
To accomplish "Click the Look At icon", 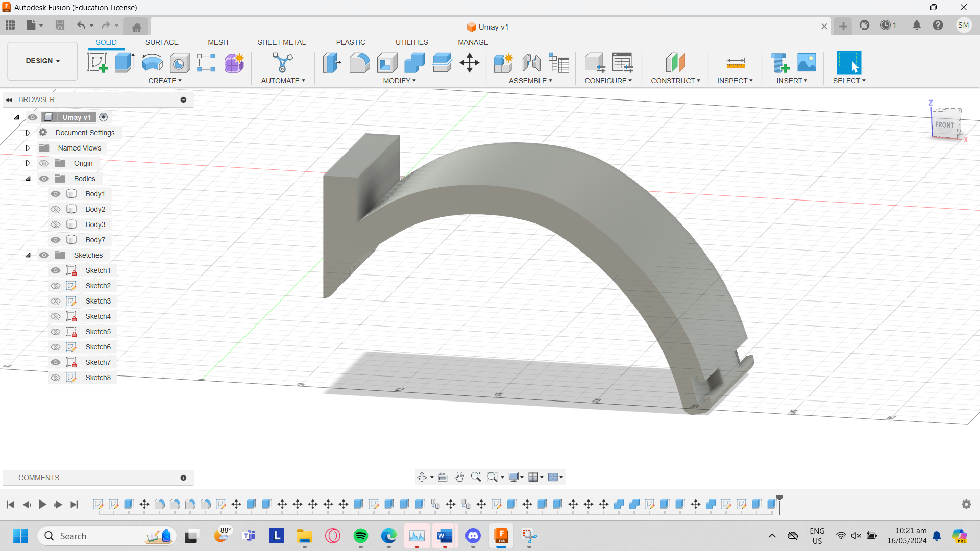I will tap(443, 477).
